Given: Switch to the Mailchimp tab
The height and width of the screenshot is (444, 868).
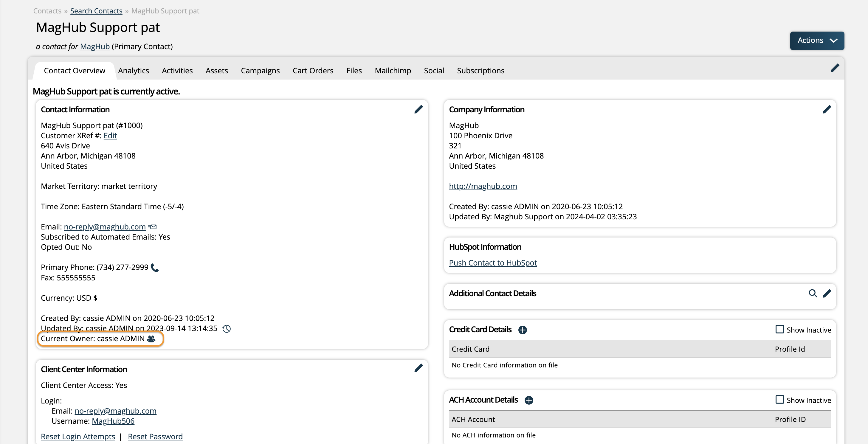Looking at the screenshot, I should (x=393, y=70).
